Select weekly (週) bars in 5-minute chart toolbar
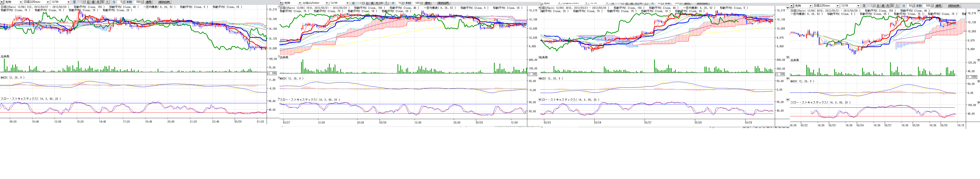 93,2
